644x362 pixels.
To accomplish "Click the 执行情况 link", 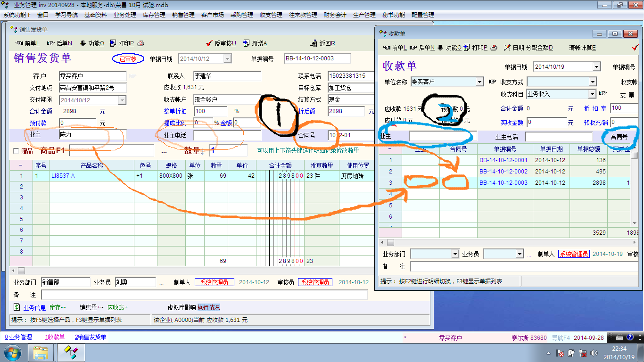I will click(x=208, y=307).
